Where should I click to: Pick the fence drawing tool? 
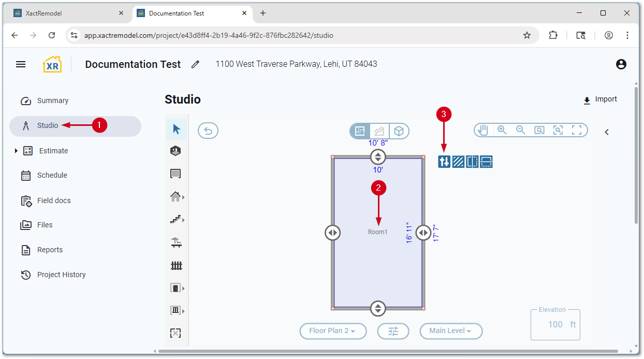177,266
